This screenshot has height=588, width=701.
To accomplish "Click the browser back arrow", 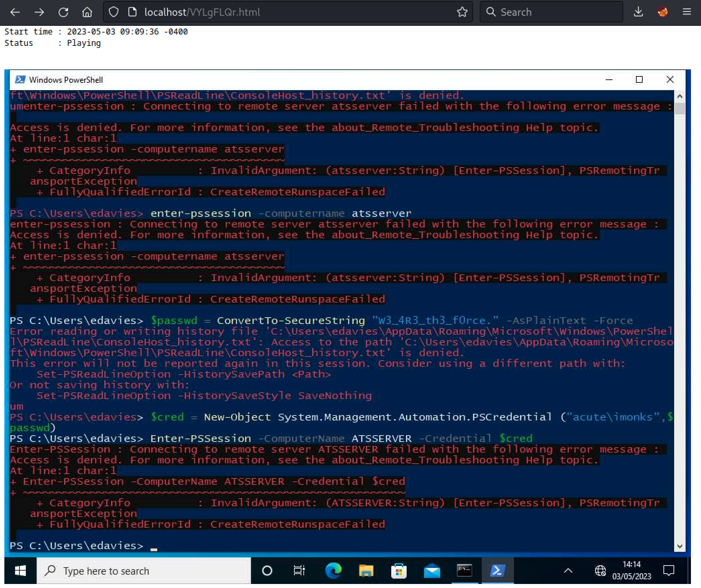I will pyautogui.click(x=15, y=12).
